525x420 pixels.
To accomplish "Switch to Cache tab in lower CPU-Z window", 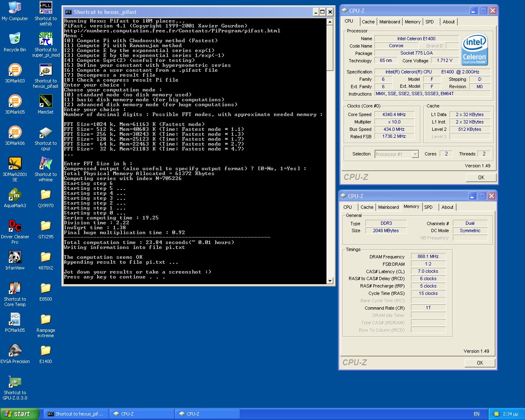I will coord(367,207).
